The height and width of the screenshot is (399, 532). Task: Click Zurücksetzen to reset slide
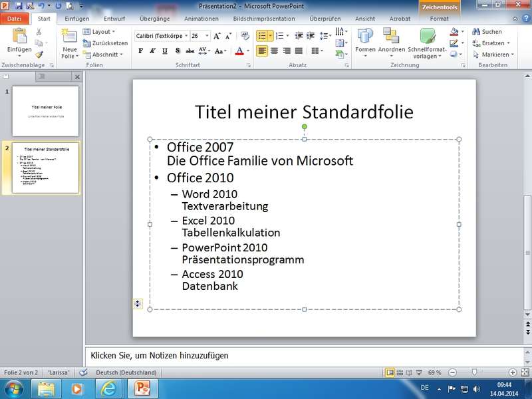click(x=106, y=43)
